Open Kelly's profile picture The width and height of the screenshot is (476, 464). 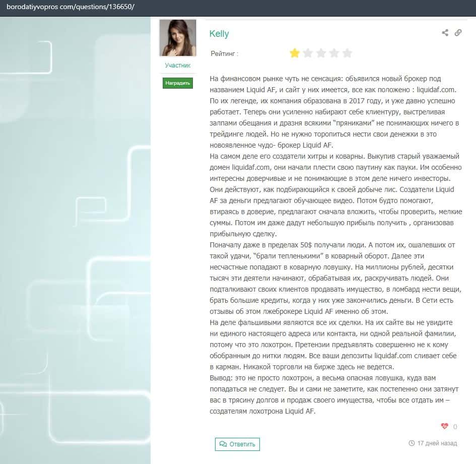pyautogui.click(x=178, y=38)
